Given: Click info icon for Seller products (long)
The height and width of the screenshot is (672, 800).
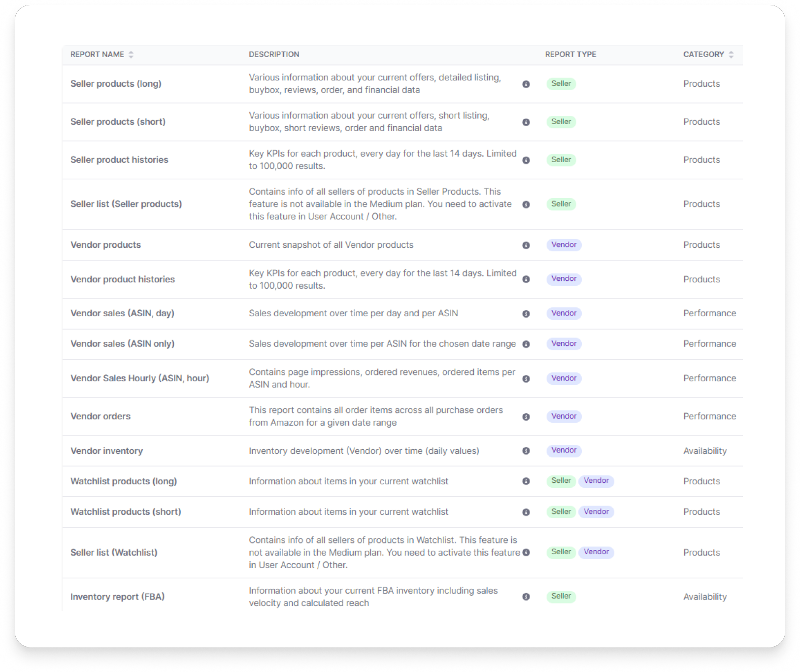Looking at the screenshot, I should [526, 84].
